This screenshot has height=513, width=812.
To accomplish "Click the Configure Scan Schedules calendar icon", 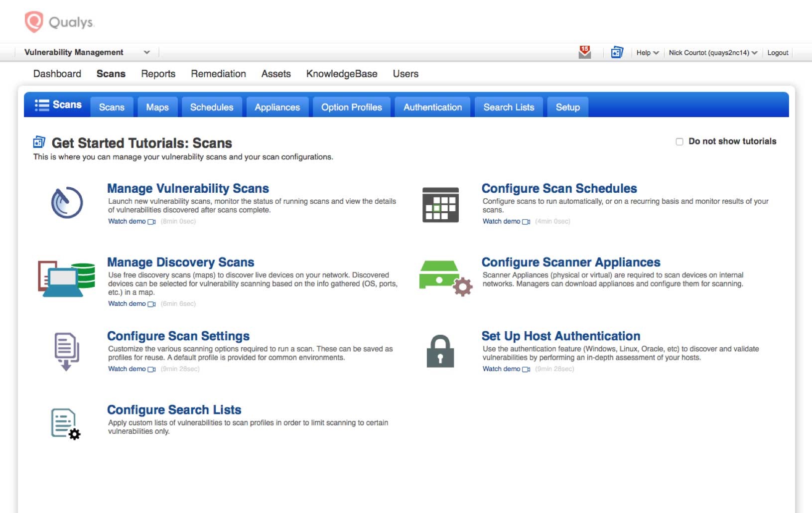I will pyautogui.click(x=440, y=205).
